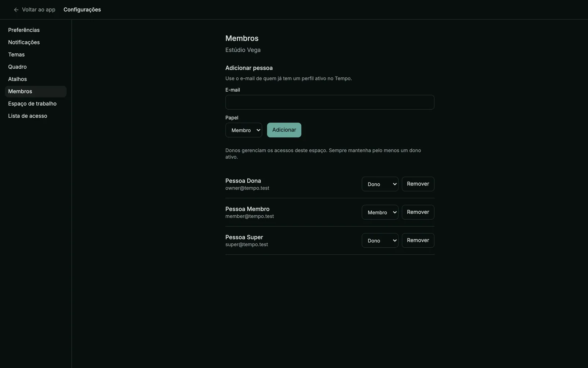The width and height of the screenshot is (588, 368).
Task: Go back via Voltar ao app link
Action: pyautogui.click(x=34, y=10)
